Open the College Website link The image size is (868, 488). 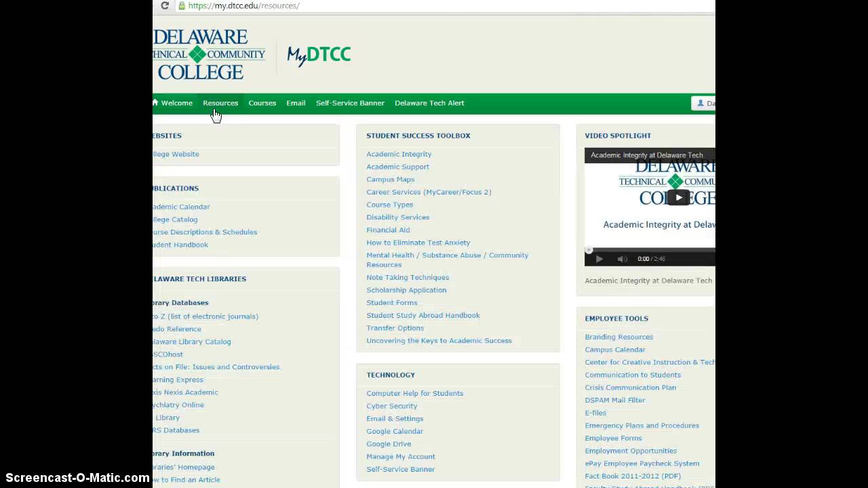(x=176, y=154)
